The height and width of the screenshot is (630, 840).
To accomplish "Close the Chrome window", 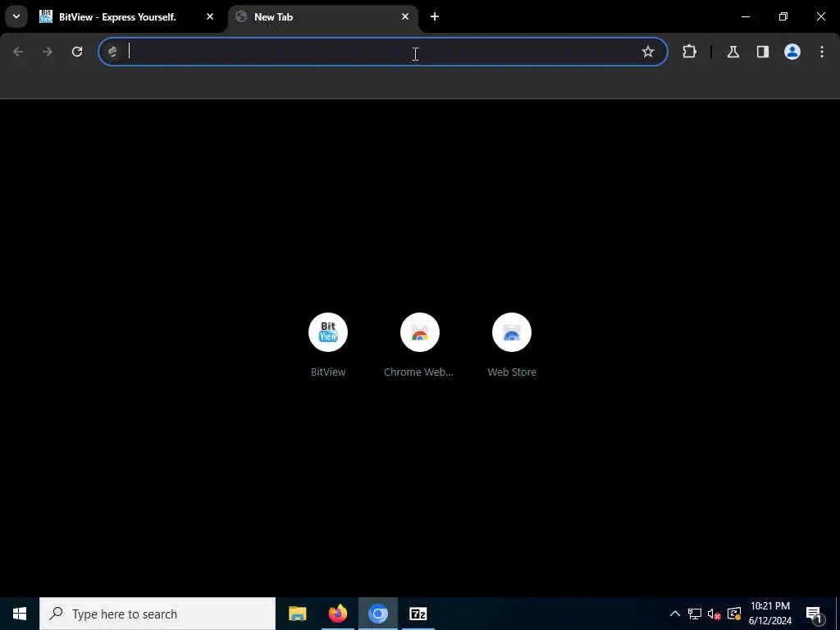I will point(820,16).
